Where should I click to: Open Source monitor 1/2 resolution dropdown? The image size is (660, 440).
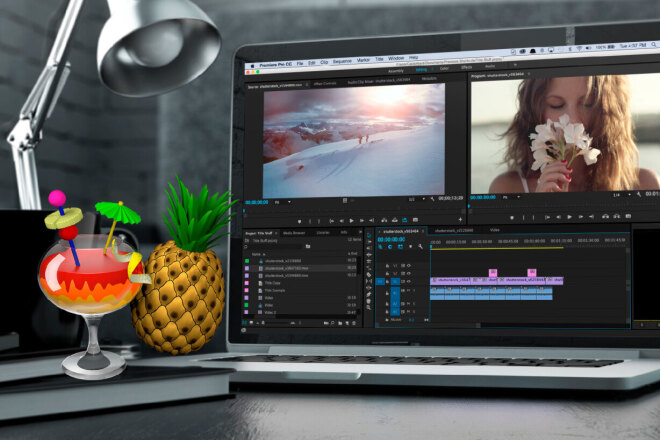[417, 199]
